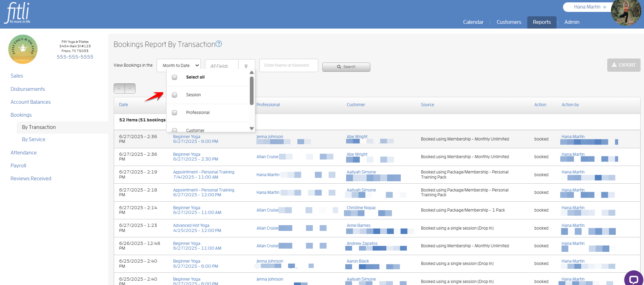Image resolution: width=644 pixels, height=285 pixels.
Task: Open customer Anne Barnes
Action: (358, 225)
